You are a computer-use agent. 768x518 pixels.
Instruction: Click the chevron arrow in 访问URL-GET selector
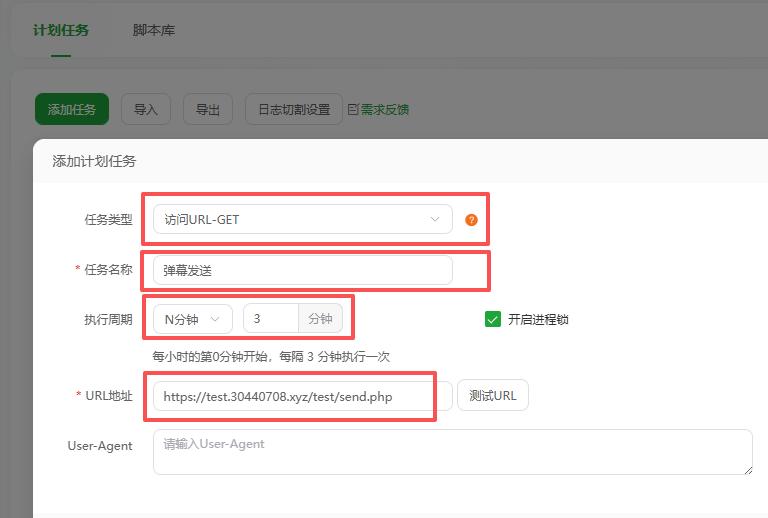pyautogui.click(x=435, y=219)
